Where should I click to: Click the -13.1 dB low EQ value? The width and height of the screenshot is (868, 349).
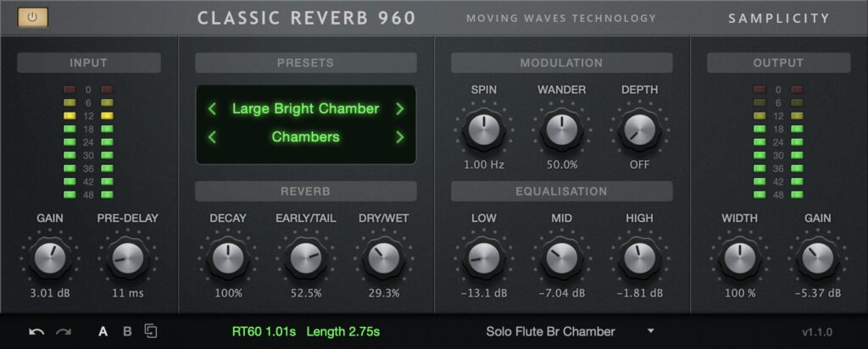(484, 293)
